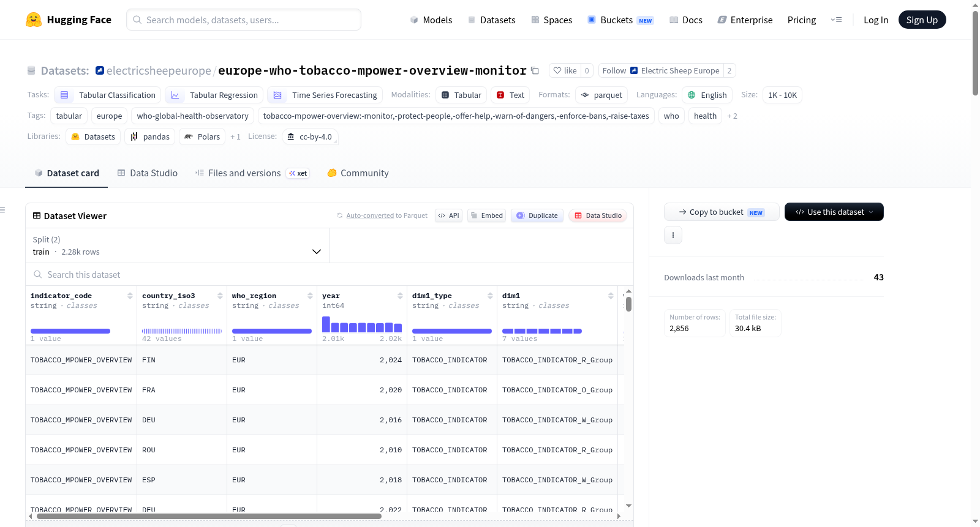Image resolution: width=980 pixels, height=527 pixels.
Task: Focus the Search this dataset field
Action: pyautogui.click(x=330, y=275)
